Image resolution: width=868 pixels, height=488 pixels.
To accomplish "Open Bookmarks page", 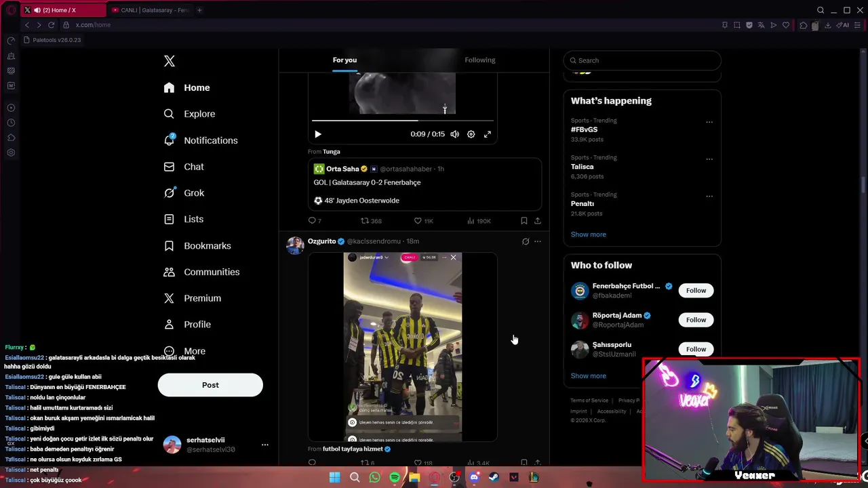I will [x=197, y=245].
